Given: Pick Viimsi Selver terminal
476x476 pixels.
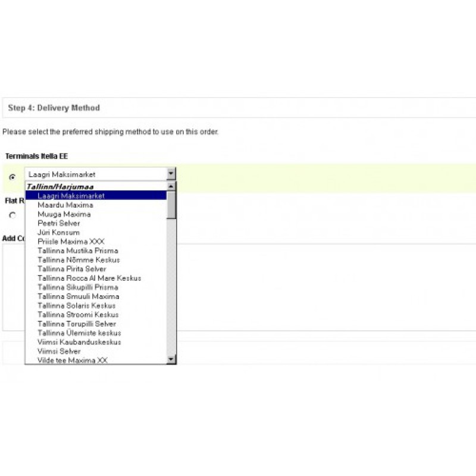Looking at the screenshot, I should click(x=96, y=351).
